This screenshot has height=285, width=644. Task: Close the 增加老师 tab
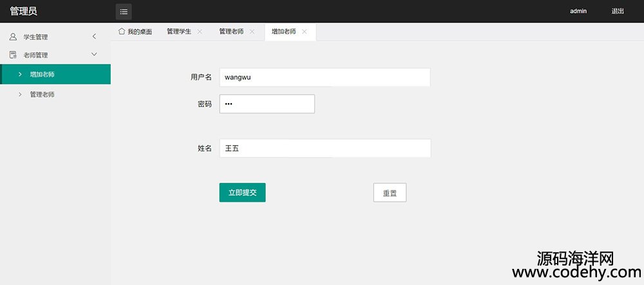[304, 32]
